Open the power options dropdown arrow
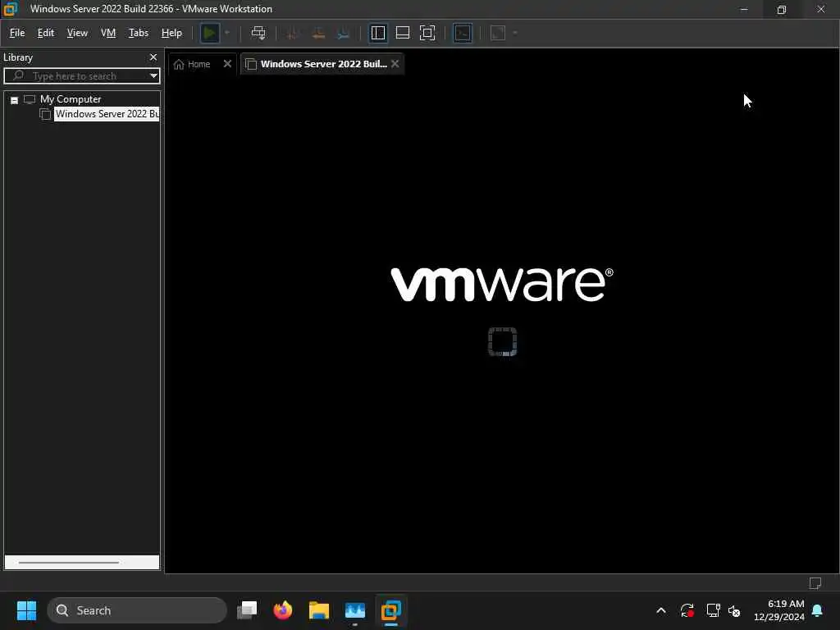The height and width of the screenshot is (630, 840). 227,33
